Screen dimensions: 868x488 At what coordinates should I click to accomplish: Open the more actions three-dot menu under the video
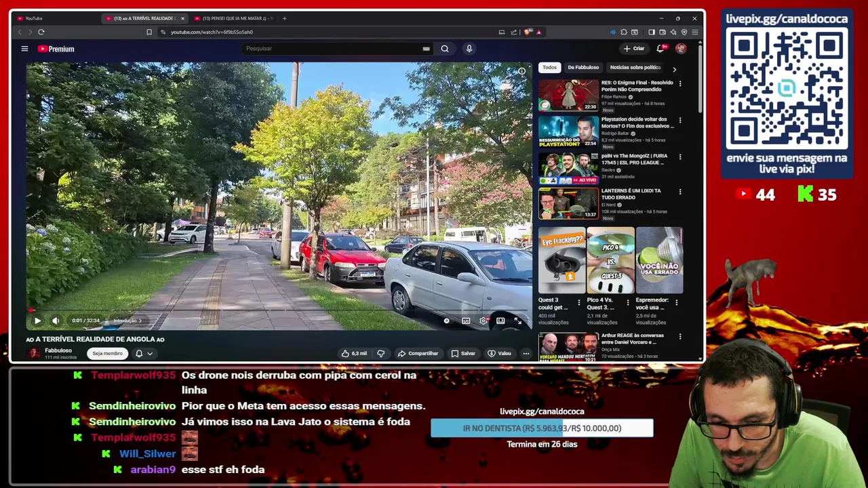click(526, 353)
